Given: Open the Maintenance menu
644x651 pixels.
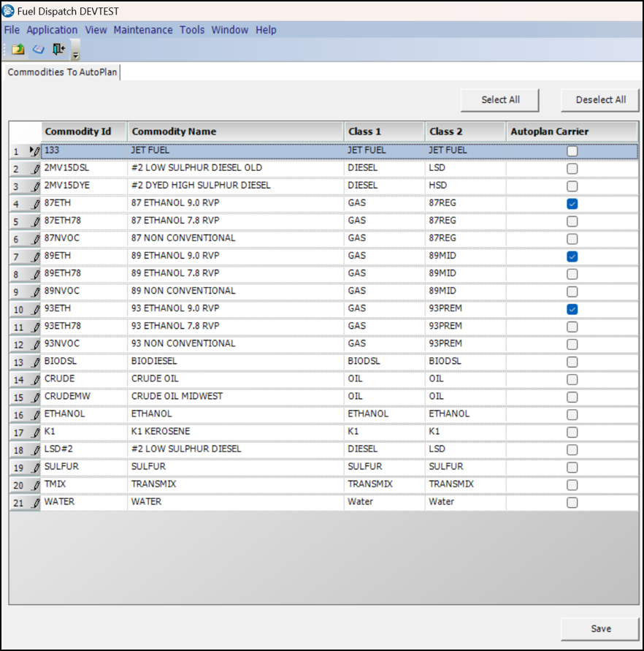Looking at the screenshot, I should (x=143, y=30).
